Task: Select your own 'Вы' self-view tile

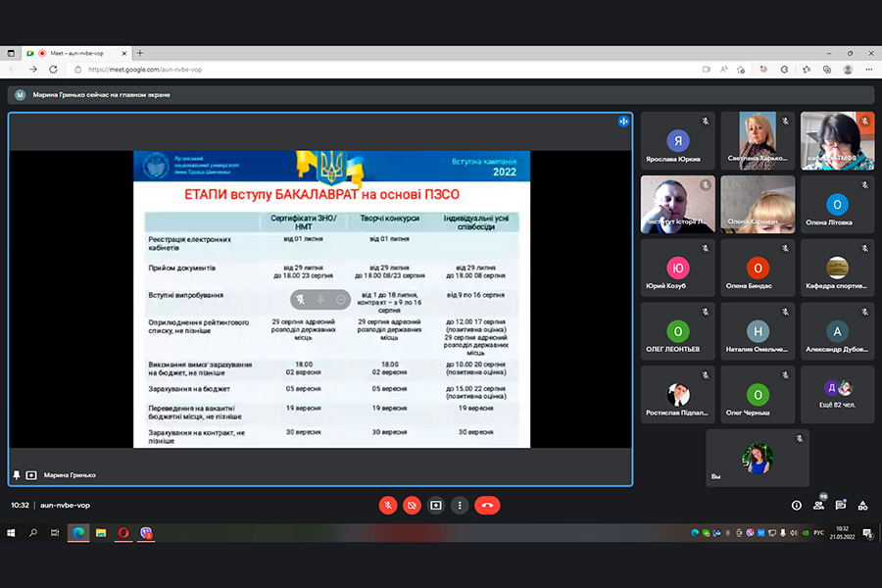Action: (758, 458)
